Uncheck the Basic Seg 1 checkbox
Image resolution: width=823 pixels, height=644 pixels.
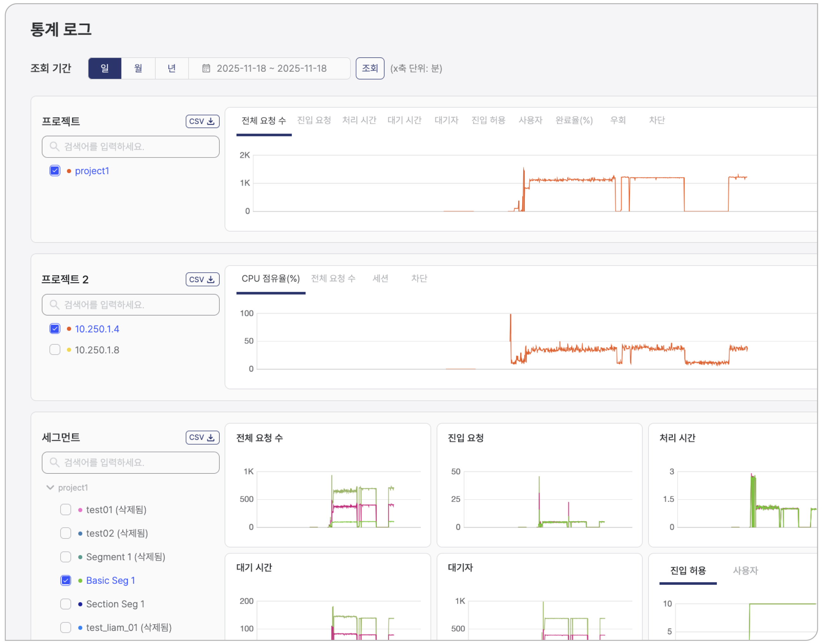point(66,580)
